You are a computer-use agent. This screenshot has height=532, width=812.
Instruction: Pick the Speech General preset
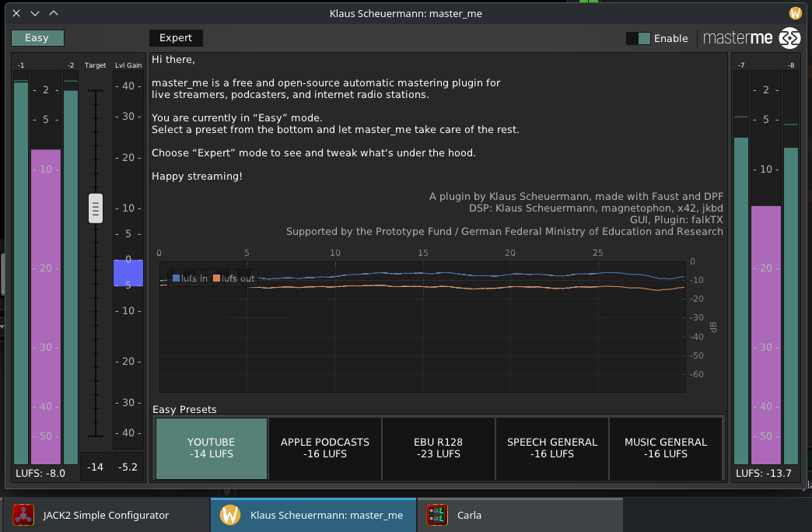click(552, 448)
